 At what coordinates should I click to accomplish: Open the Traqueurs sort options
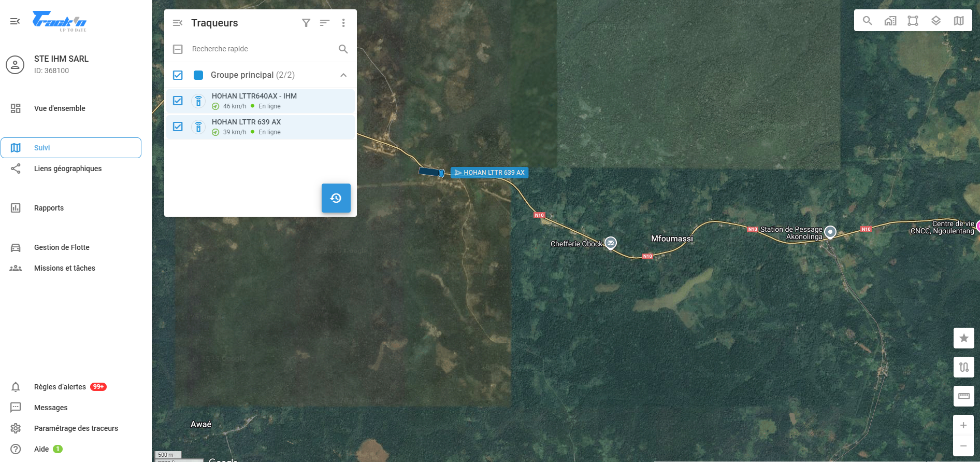[325, 23]
